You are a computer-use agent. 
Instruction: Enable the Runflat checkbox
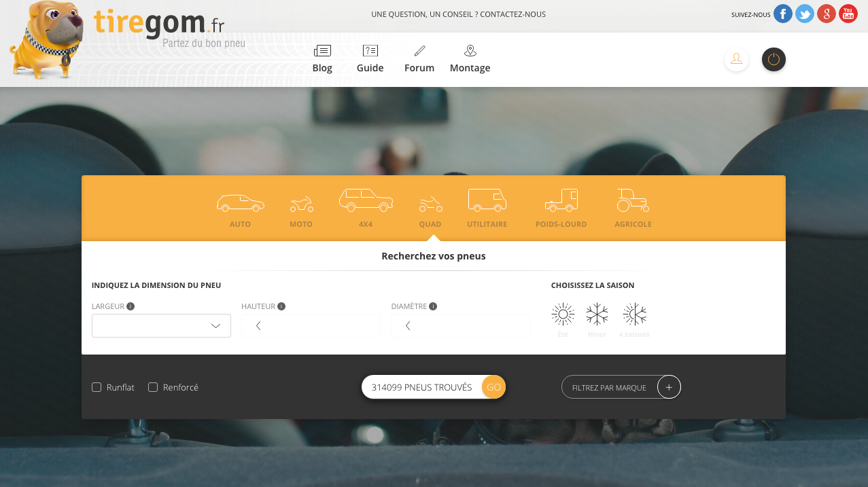tap(97, 387)
